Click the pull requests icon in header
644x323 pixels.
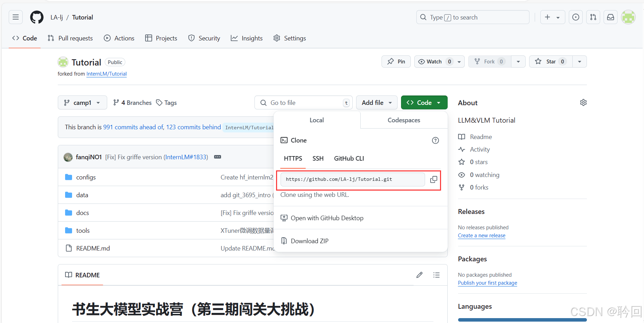point(593,17)
